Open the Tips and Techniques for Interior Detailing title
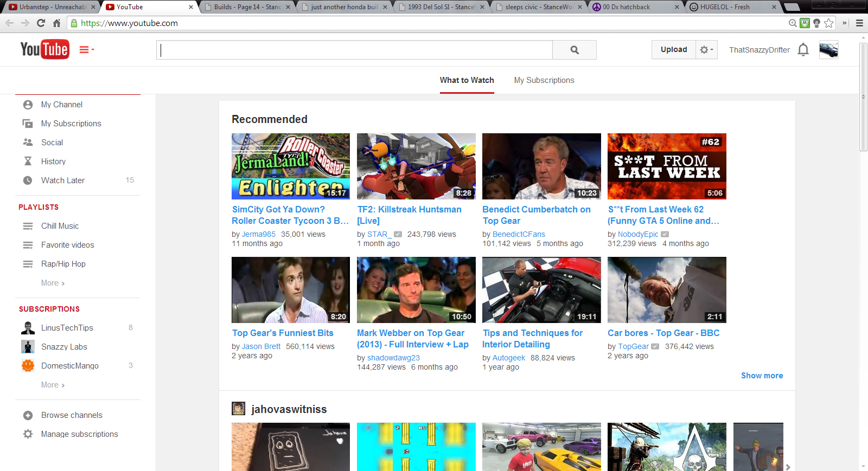Screen dimensions: 868x471 click(533, 339)
